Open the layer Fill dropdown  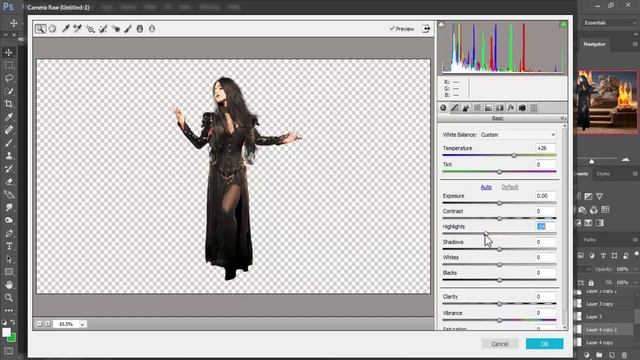[636, 282]
